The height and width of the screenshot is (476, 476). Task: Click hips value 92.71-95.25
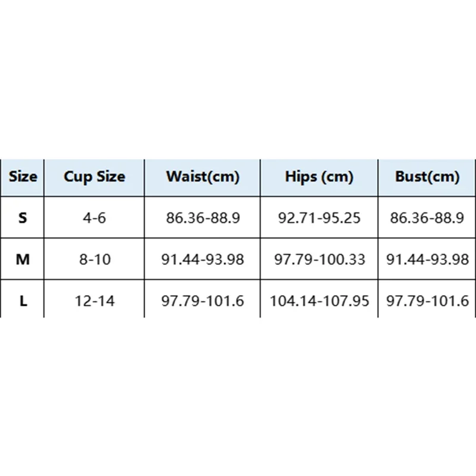(319, 218)
